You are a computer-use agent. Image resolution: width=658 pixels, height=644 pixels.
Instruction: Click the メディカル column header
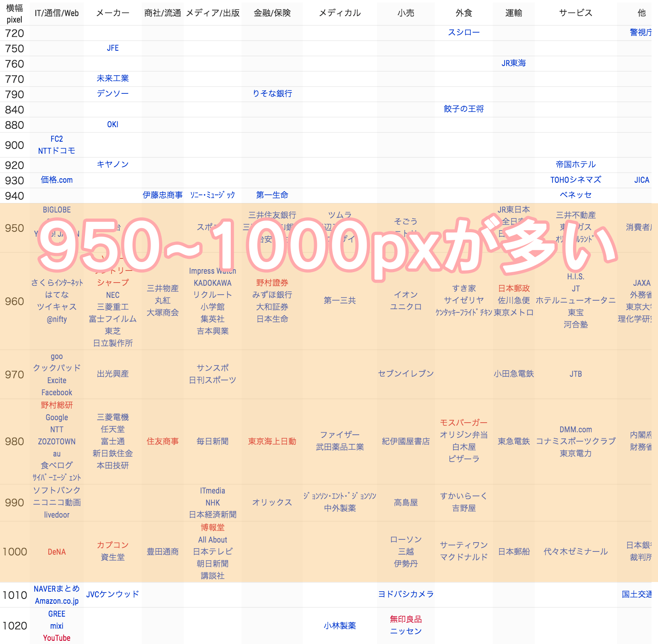point(340,13)
